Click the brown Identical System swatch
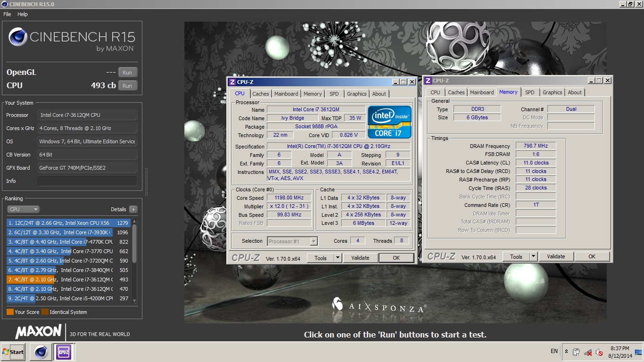 (45, 312)
